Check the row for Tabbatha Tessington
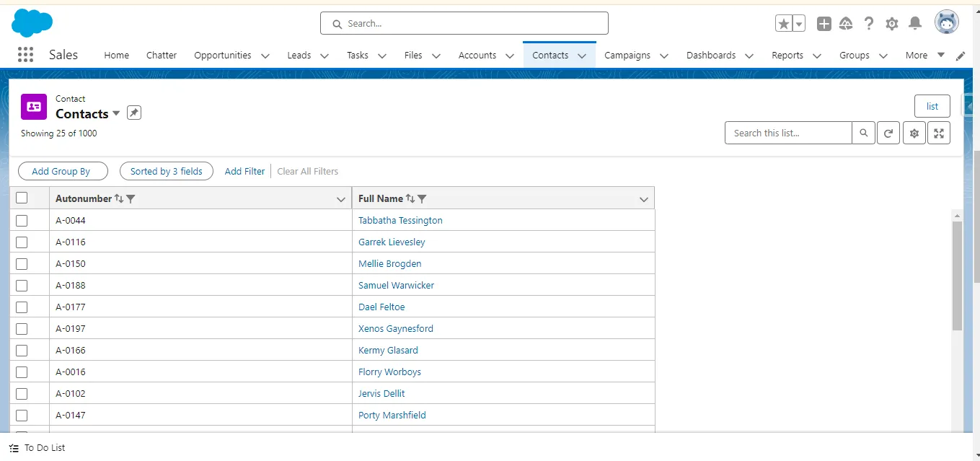The width and height of the screenshot is (980, 461). point(22,220)
